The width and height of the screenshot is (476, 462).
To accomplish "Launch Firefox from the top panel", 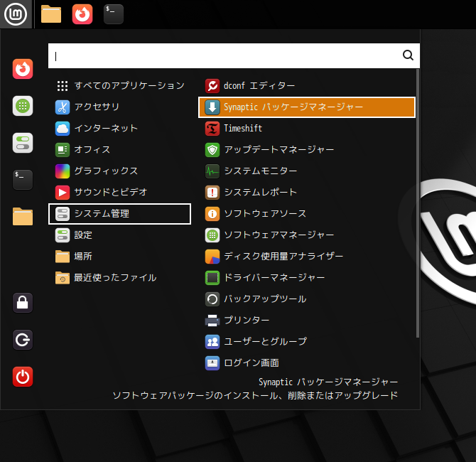I will (x=82, y=14).
